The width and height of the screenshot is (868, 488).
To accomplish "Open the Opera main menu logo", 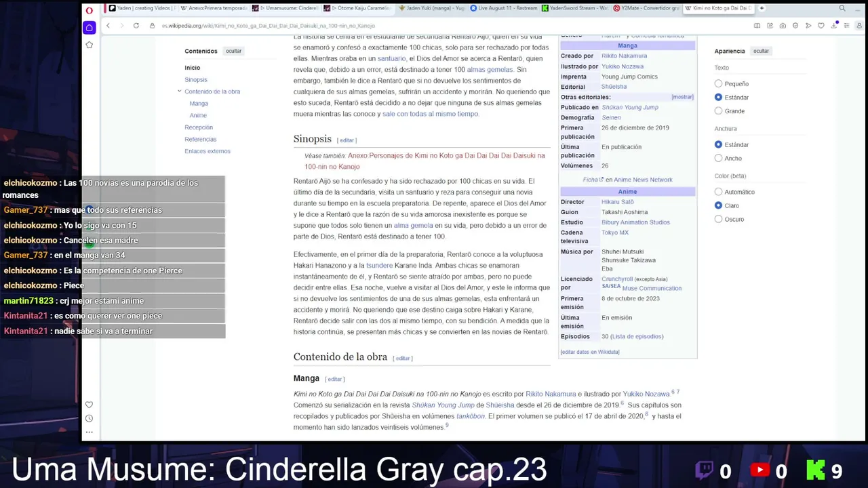I will [x=89, y=9].
